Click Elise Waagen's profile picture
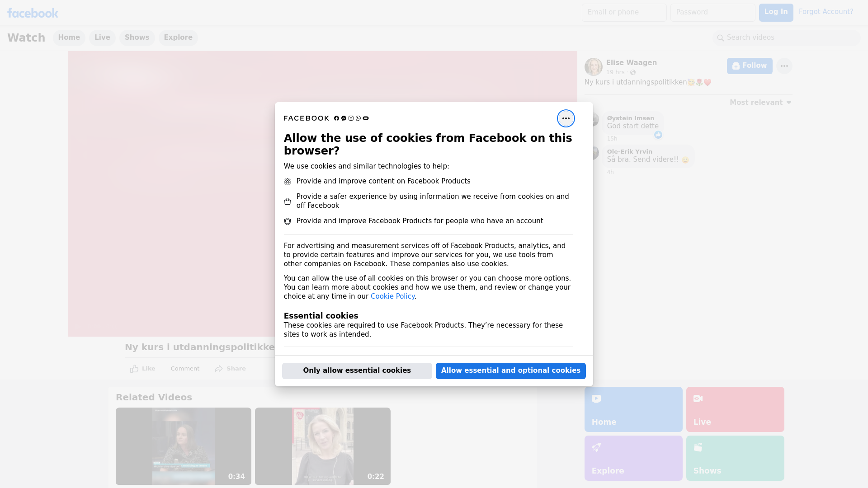Screen dimensions: 868x488 pos(593,67)
